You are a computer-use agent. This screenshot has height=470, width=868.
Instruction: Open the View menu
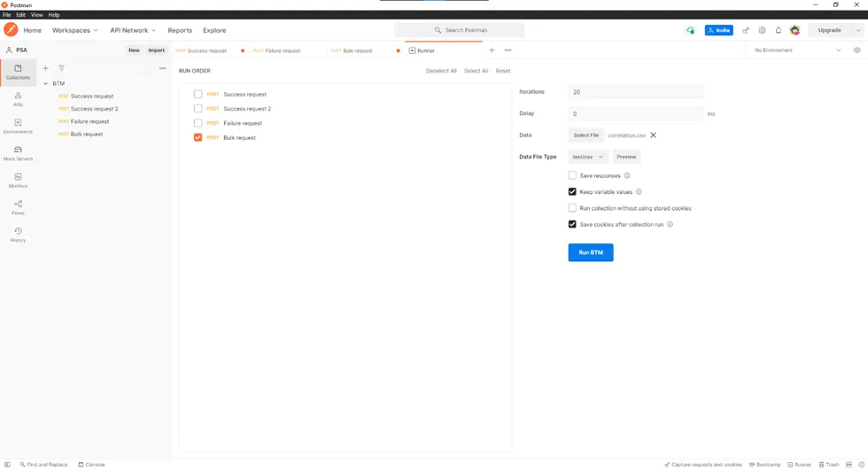[36, 15]
